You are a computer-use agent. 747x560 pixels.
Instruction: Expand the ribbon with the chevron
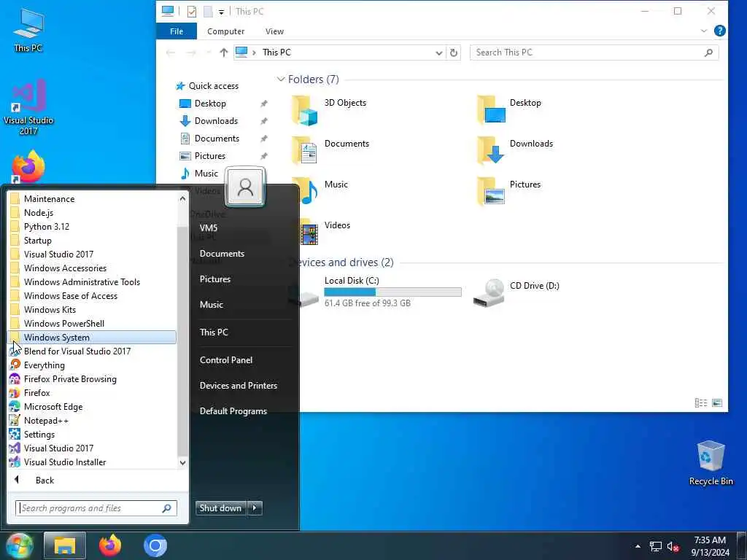(x=704, y=31)
